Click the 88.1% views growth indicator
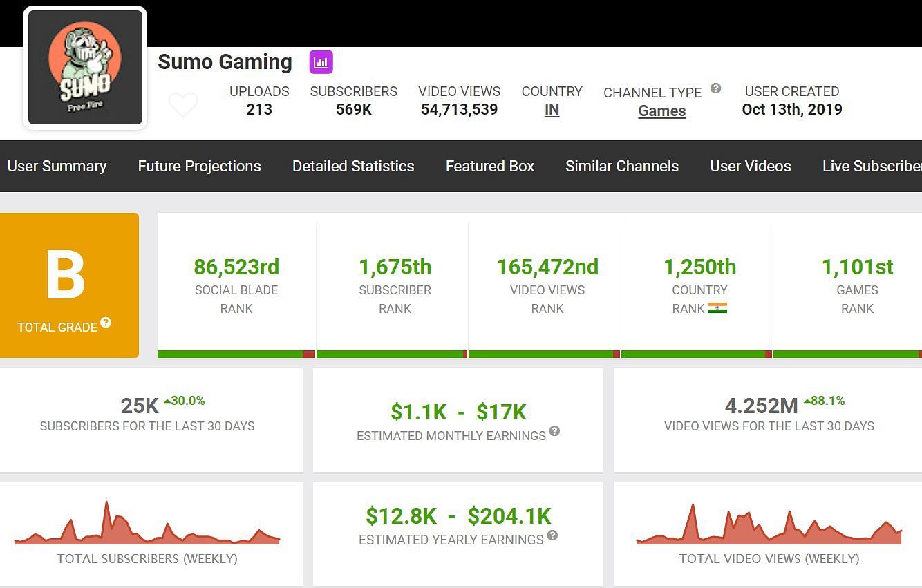 click(824, 401)
